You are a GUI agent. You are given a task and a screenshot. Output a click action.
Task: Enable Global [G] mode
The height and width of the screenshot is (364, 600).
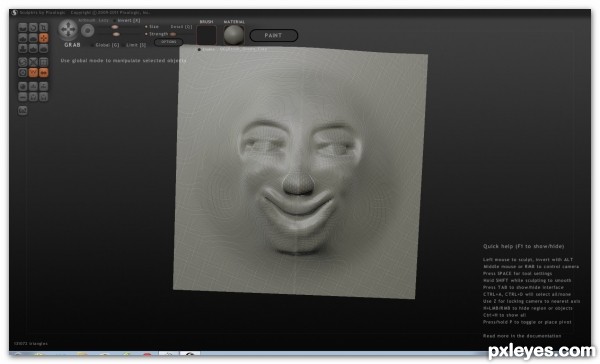point(105,45)
